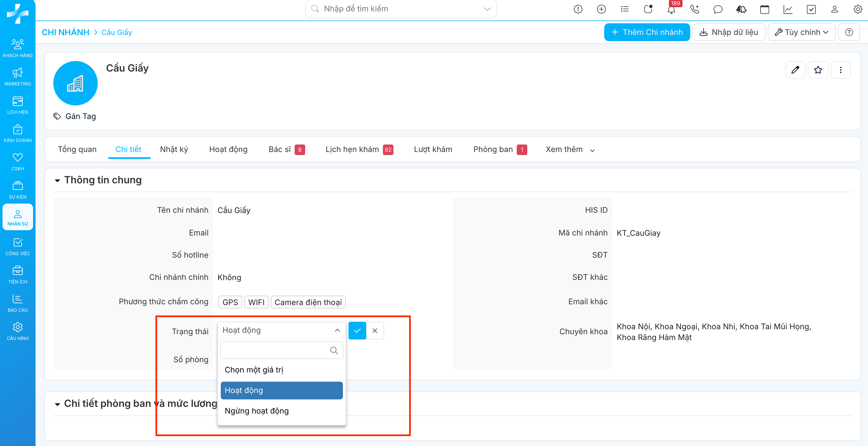
Task: Open the chat bubble icon
Action: pyautogui.click(x=718, y=9)
